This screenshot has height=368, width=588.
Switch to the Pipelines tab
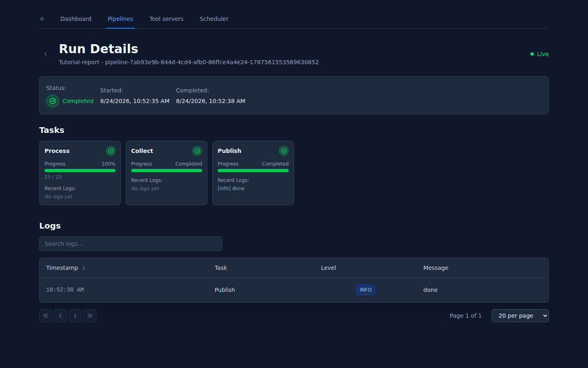point(120,19)
